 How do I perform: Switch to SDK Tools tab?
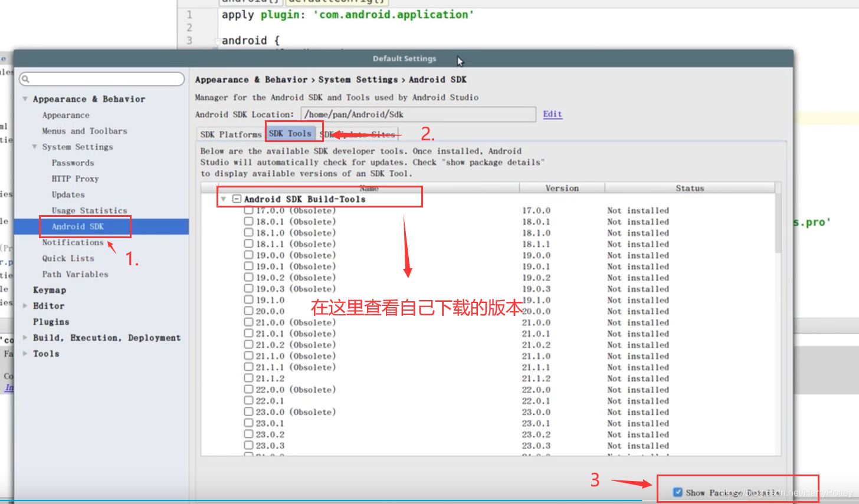point(290,133)
